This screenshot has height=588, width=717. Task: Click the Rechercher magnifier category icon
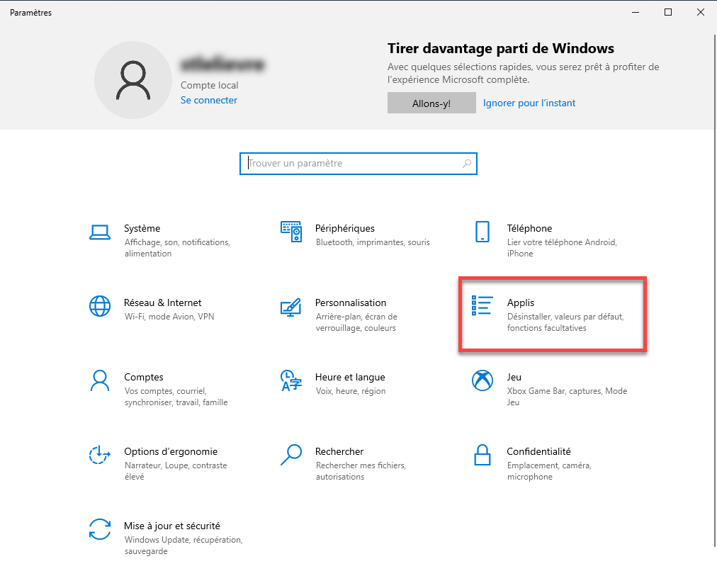(x=291, y=455)
